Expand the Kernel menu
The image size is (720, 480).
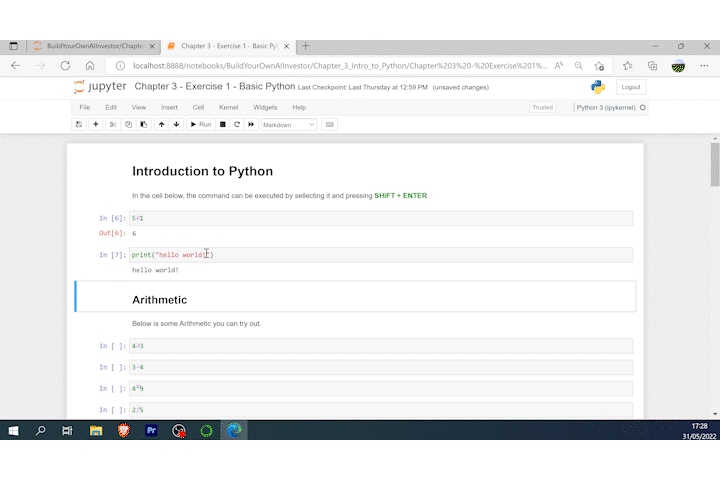point(229,107)
